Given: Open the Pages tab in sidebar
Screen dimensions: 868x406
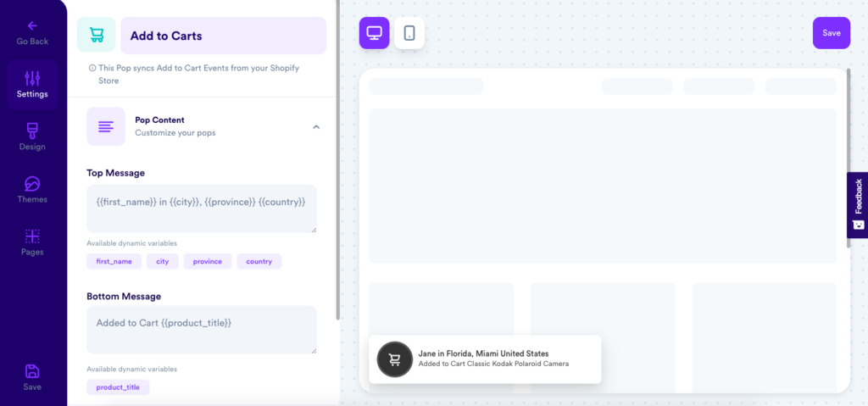Looking at the screenshot, I should pyautogui.click(x=32, y=242).
